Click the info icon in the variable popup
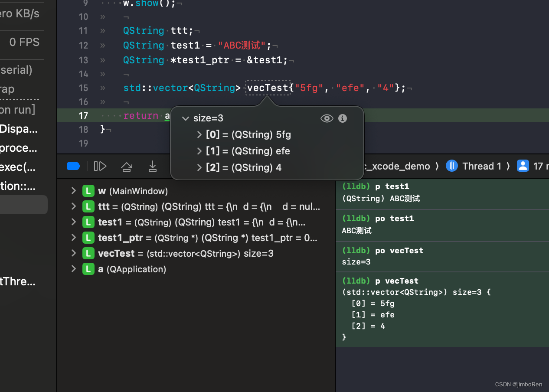This screenshot has height=392, width=549. point(343,118)
